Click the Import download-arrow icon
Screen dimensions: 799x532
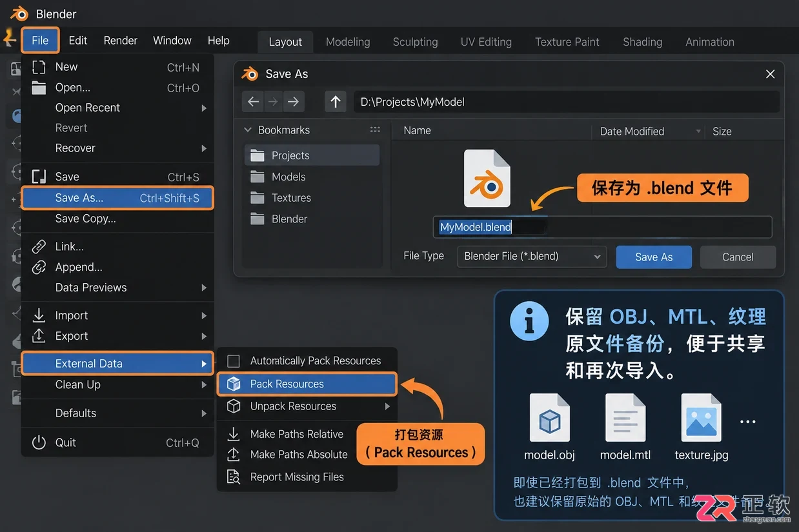(x=39, y=315)
